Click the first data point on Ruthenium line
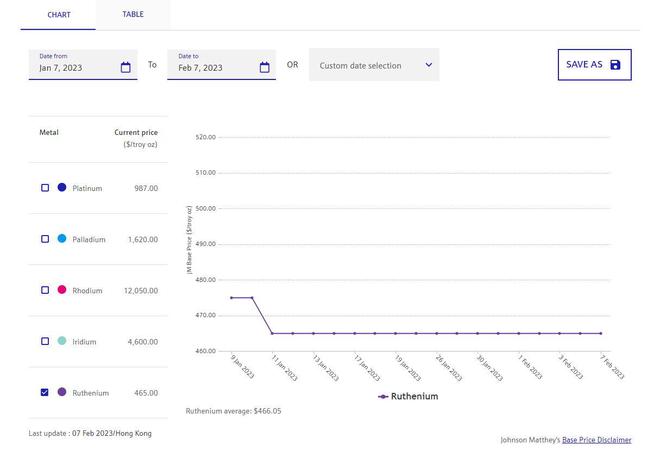 tap(231, 298)
